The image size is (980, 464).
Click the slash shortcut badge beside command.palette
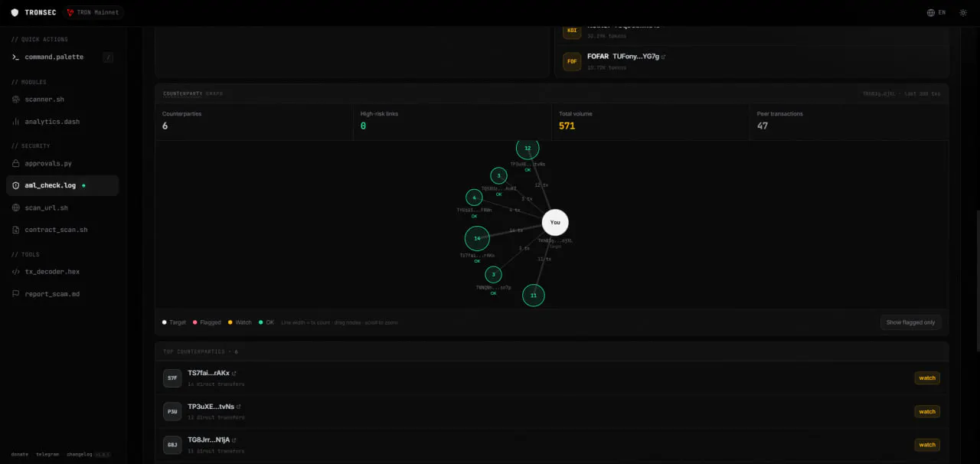pyautogui.click(x=108, y=57)
